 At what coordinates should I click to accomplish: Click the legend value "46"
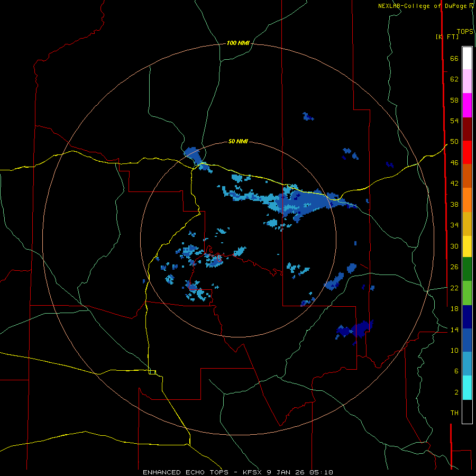(454, 163)
